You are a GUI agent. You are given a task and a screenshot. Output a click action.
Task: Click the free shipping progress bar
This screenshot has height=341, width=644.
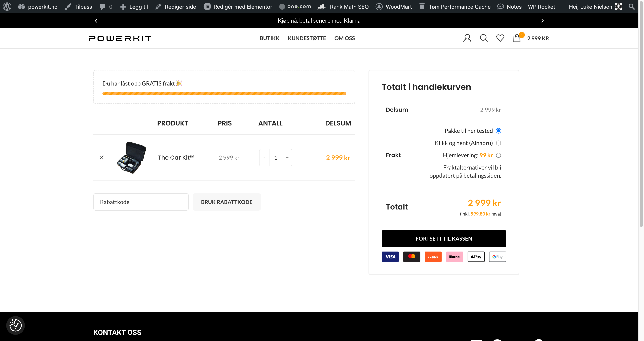click(x=224, y=94)
